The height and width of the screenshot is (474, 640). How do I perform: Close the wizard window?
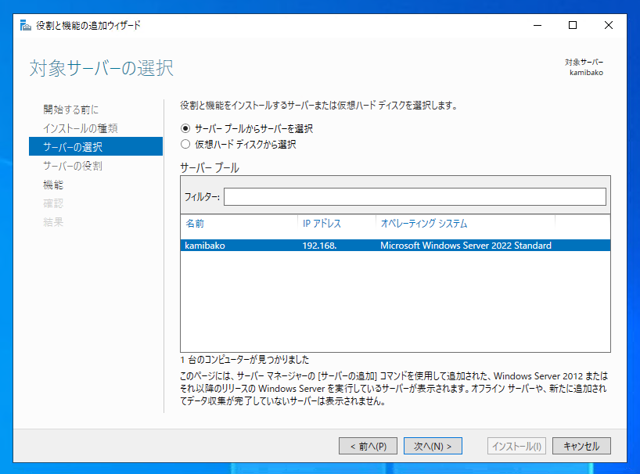[608, 25]
